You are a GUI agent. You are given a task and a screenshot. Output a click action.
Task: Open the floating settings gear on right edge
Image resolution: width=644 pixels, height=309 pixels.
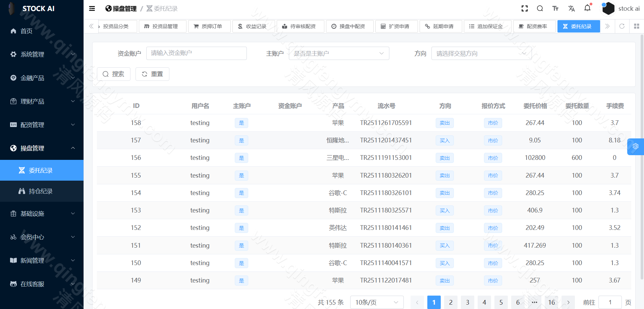click(635, 146)
